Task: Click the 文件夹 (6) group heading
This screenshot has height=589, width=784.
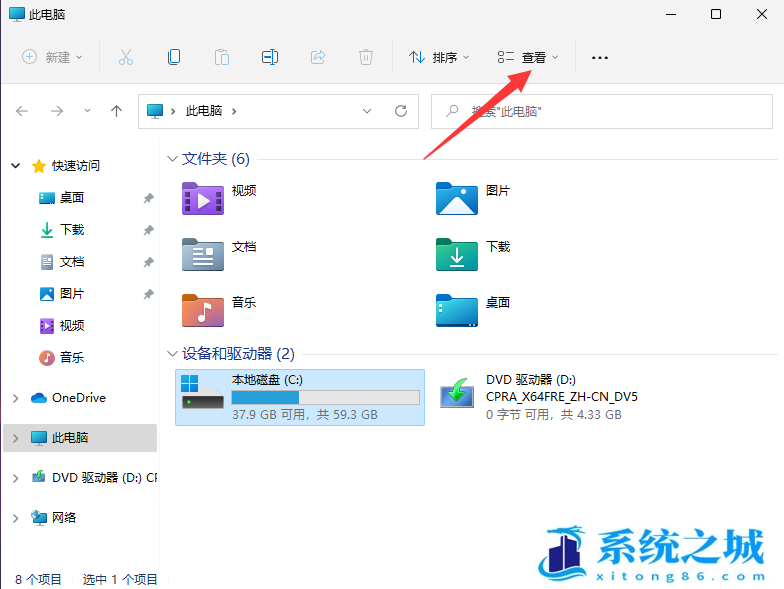Action: 216,159
